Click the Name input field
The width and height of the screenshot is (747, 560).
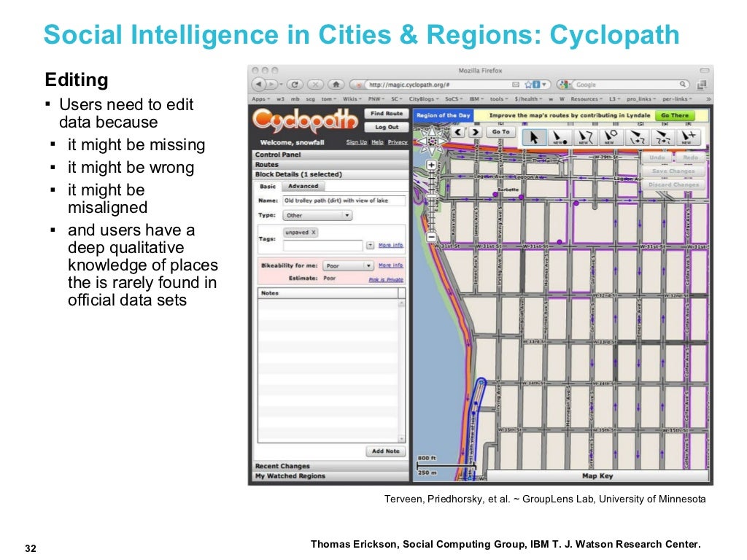pos(344,201)
